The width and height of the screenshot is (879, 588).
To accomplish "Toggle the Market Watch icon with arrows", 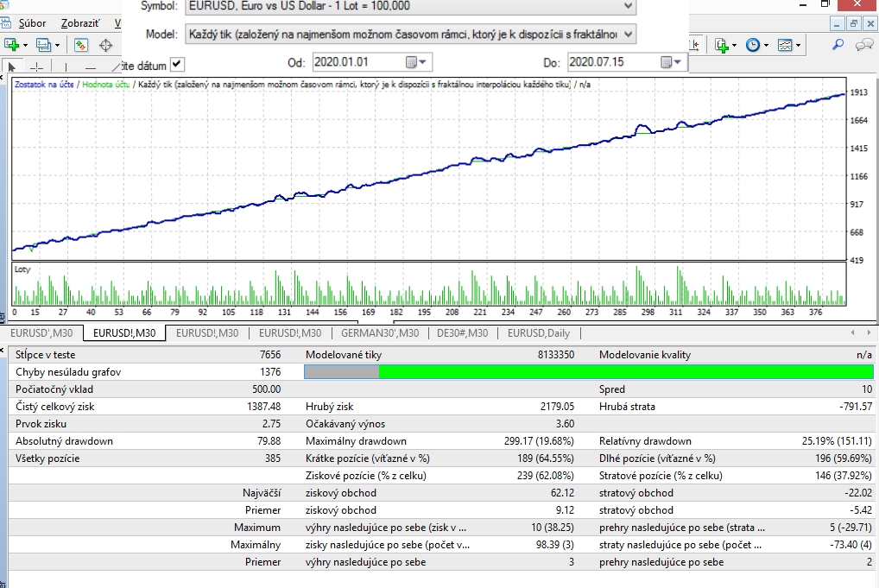I will [x=80, y=45].
